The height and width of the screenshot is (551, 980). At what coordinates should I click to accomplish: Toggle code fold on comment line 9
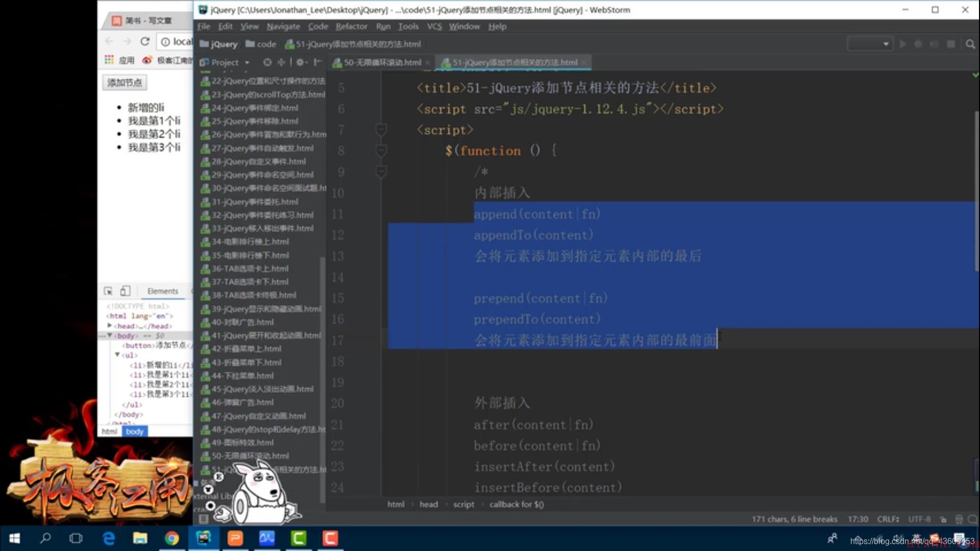click(381, 171)
